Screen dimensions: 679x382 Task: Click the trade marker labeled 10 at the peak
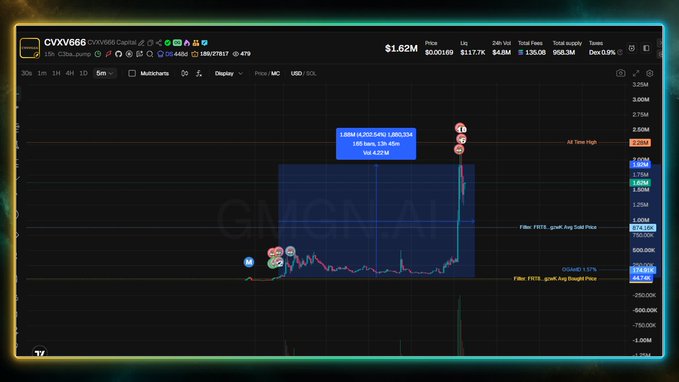click(461, 129)
